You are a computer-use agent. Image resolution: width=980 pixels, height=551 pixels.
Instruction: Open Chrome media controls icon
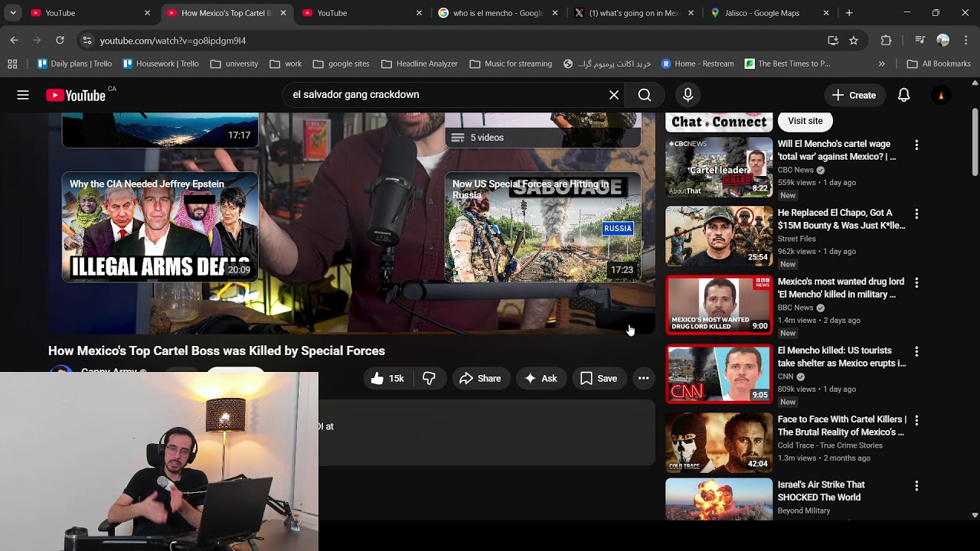[920, 41]
